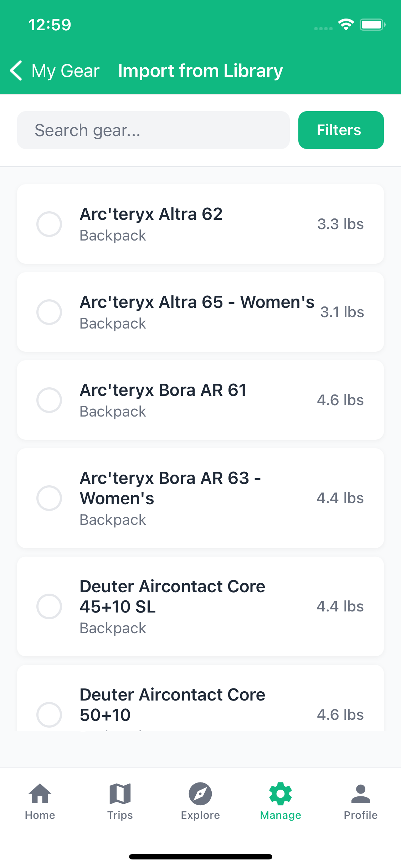Click the Search gear input field

point(153,130)
